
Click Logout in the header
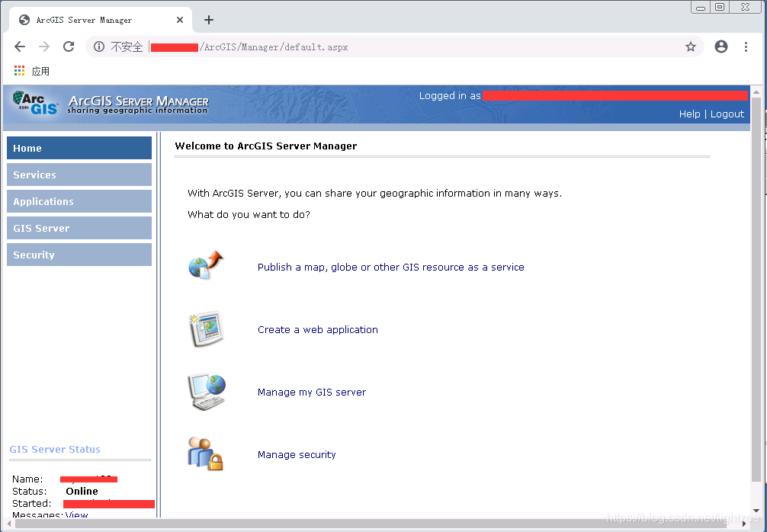tap(727, 114)
